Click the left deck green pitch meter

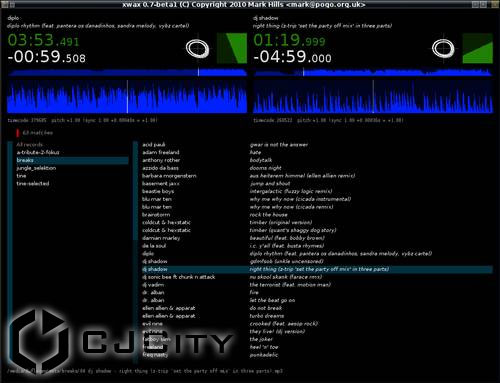click(x=232, y=48)
